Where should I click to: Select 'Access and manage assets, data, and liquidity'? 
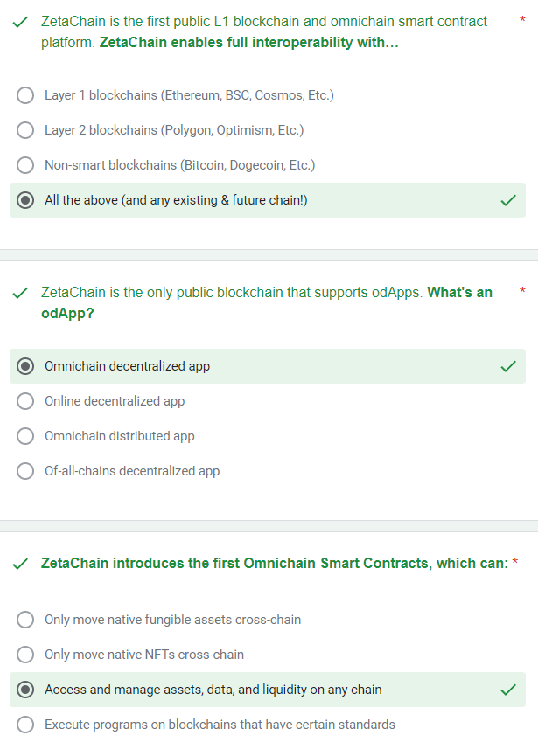click(25, 690)
